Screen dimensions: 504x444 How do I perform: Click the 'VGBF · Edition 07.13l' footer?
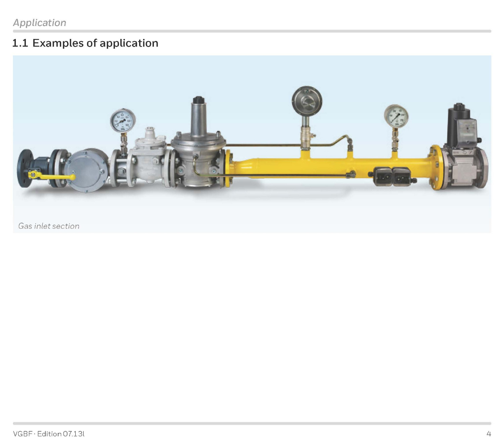tap(49, 434)
